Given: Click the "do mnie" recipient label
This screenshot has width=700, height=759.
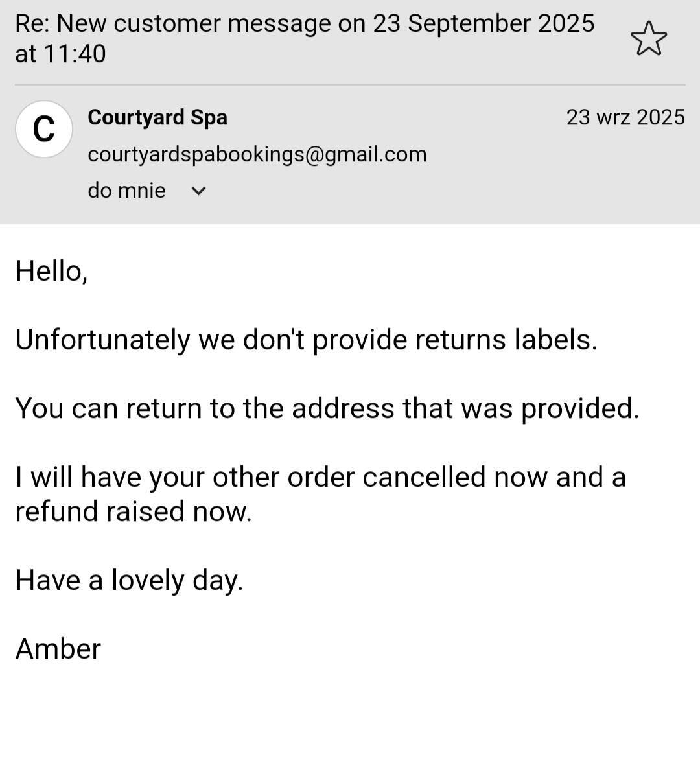Looking at the screenshot, I should (126, 191).
